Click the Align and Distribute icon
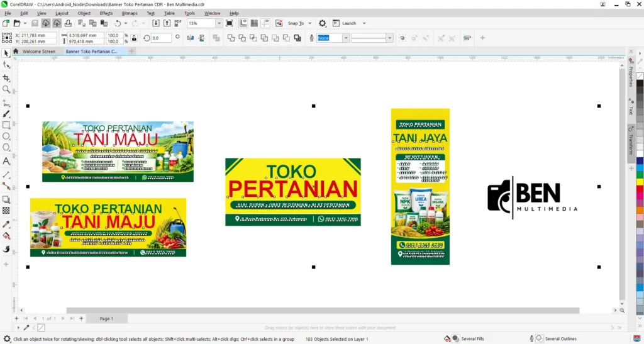 click(467, 38)
